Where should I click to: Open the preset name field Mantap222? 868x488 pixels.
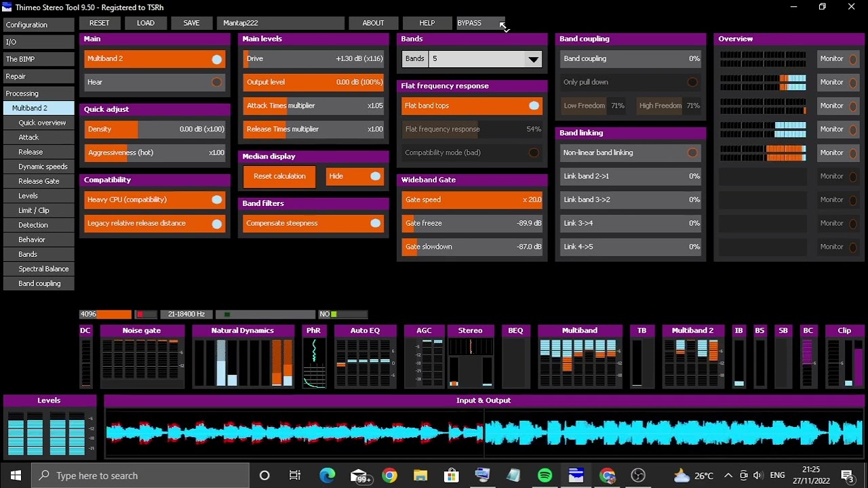(x=281, y=23)
